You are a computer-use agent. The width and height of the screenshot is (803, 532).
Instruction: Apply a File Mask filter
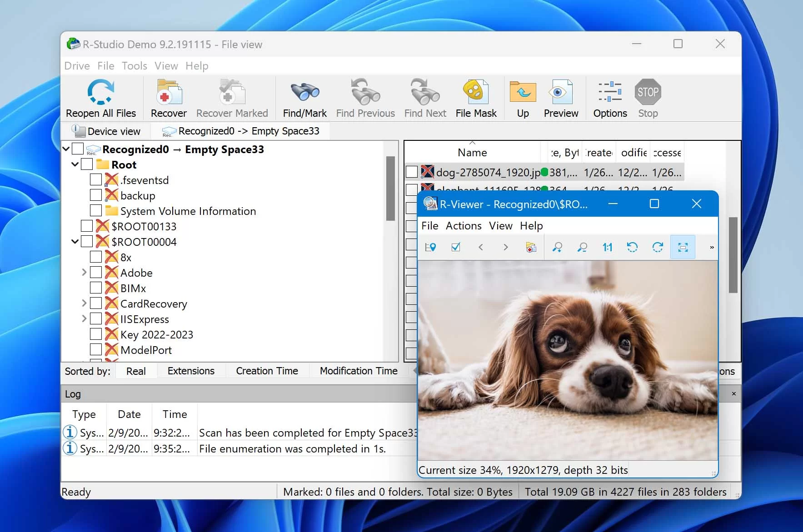click(x=476, y=98)
